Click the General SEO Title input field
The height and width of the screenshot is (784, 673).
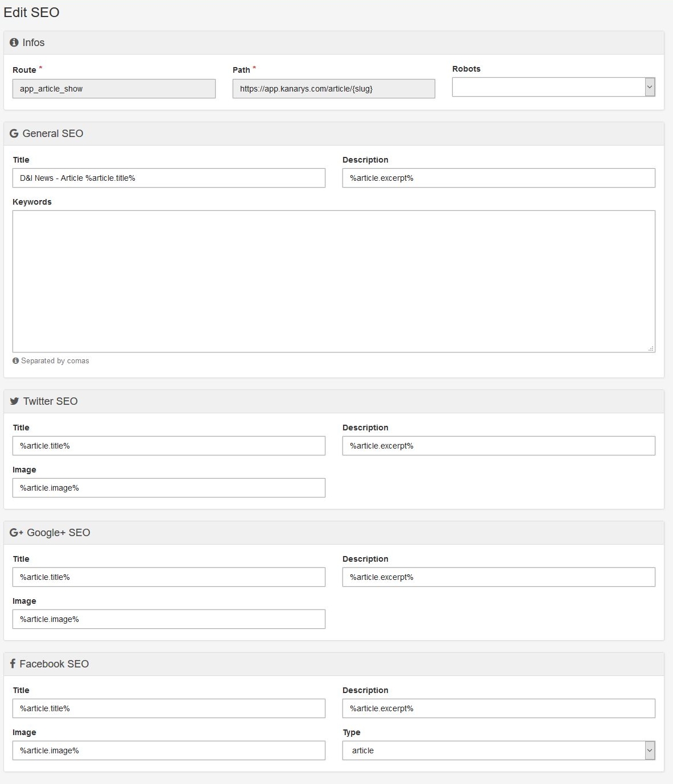(169, 178)
